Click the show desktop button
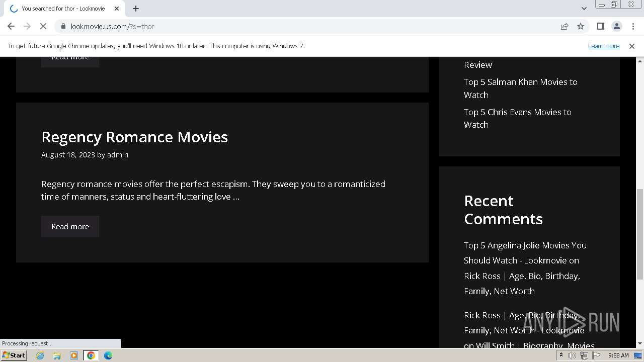This screenshot has height=362, width=644. click(638, 355)
